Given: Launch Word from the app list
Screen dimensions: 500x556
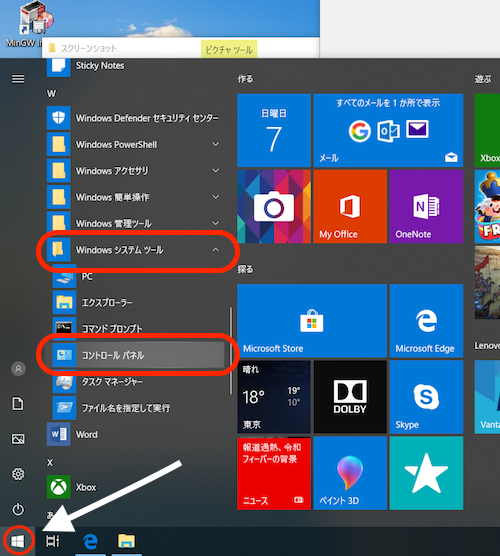Looking at the screenshot, I should [x=135, y=434].
